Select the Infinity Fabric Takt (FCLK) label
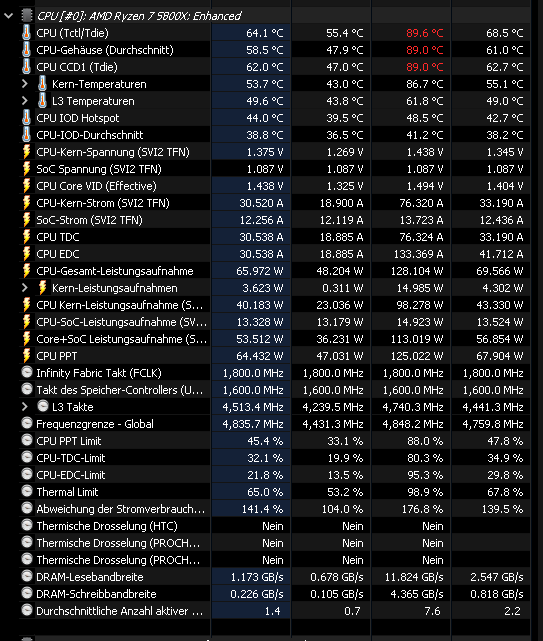 [99, 373]
